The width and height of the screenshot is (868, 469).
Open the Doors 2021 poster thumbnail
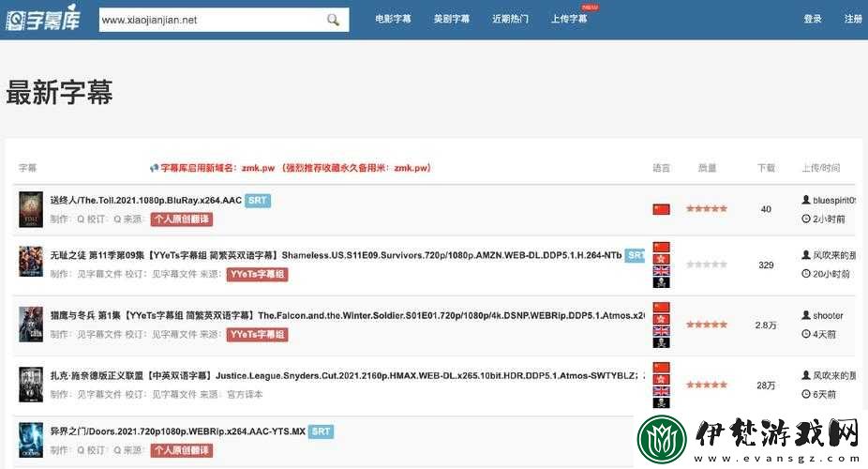[x=30, y=440]
